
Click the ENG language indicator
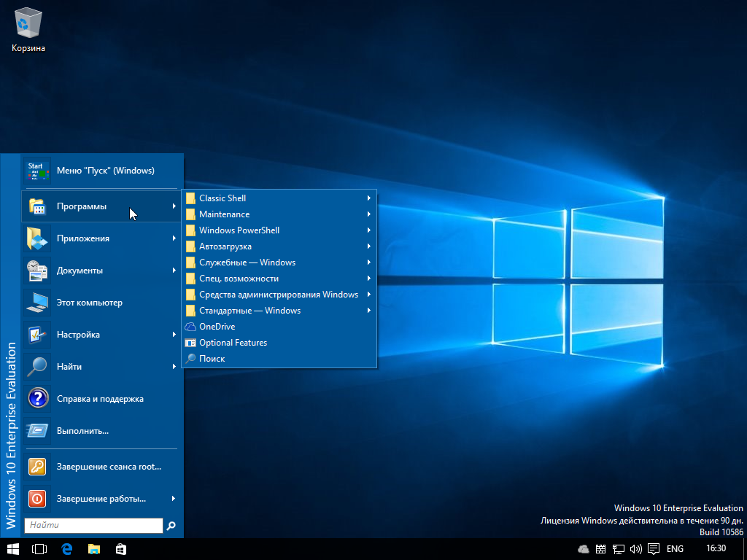(675, 549)
